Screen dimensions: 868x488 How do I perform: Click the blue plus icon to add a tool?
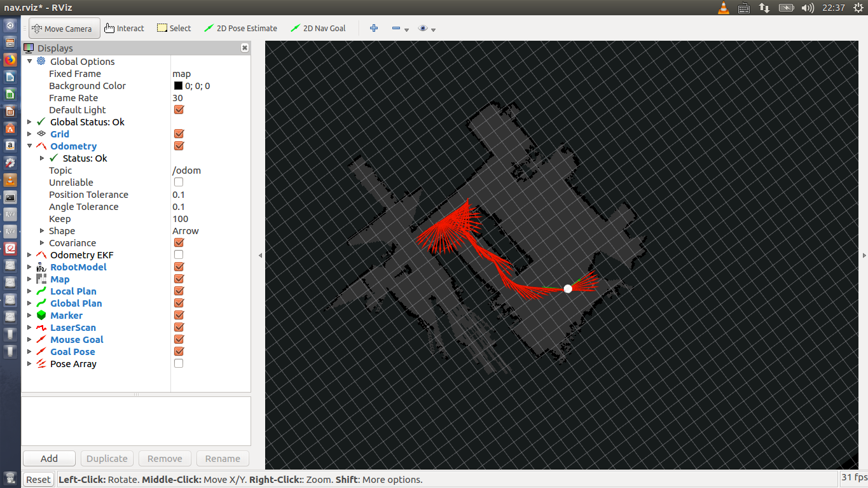[x=374, y=28]
